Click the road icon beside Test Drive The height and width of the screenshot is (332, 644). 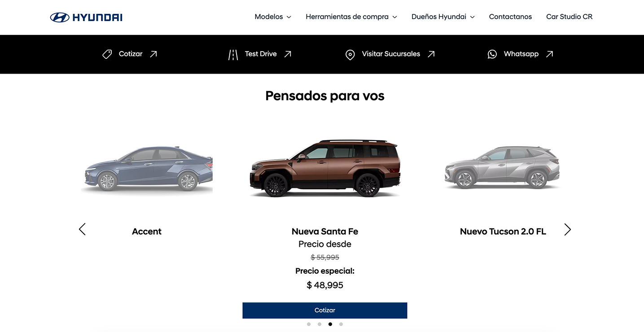coord(233,55)
